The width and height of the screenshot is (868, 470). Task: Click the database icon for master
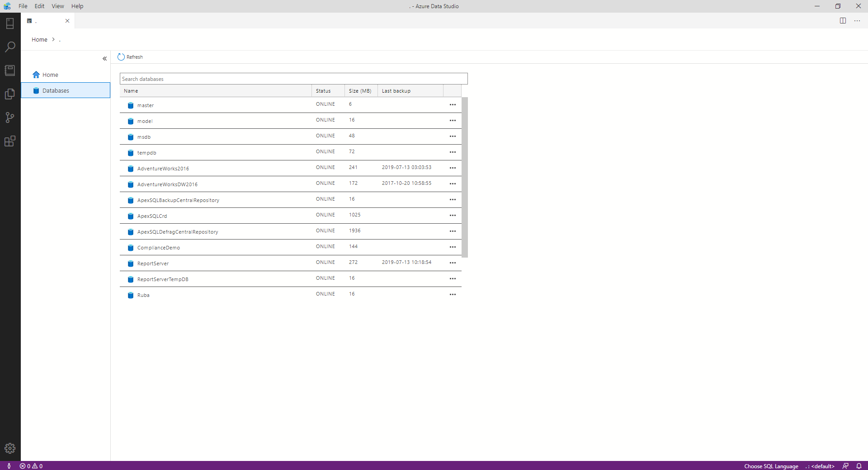tap(131, 105)
